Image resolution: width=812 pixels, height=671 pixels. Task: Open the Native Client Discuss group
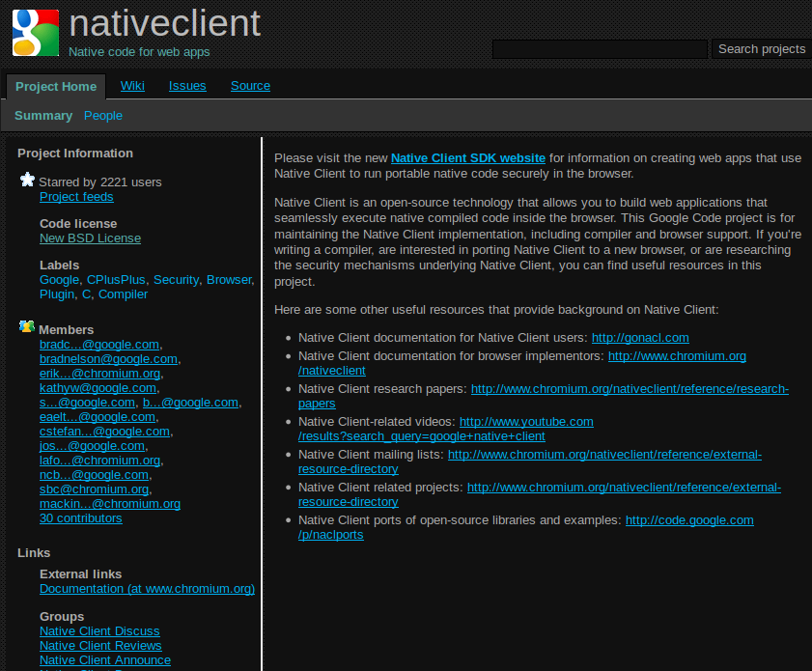(100, 631)
